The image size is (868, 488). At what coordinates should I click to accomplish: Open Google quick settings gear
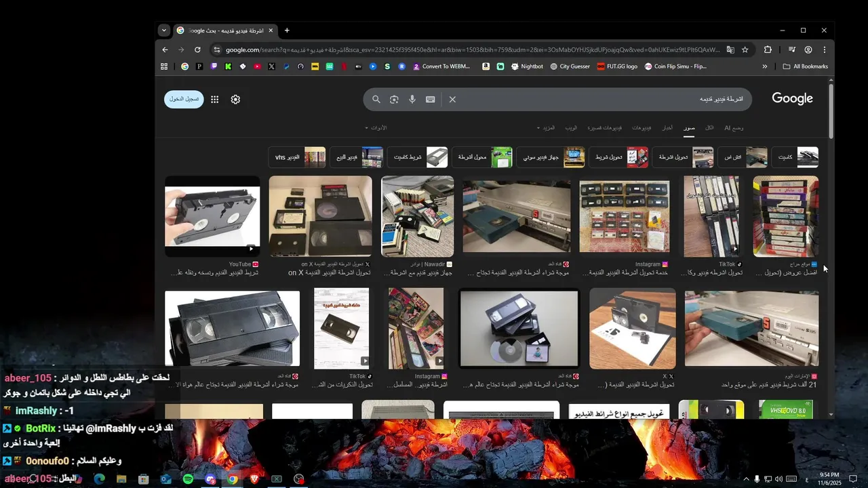tap(235, 100)
